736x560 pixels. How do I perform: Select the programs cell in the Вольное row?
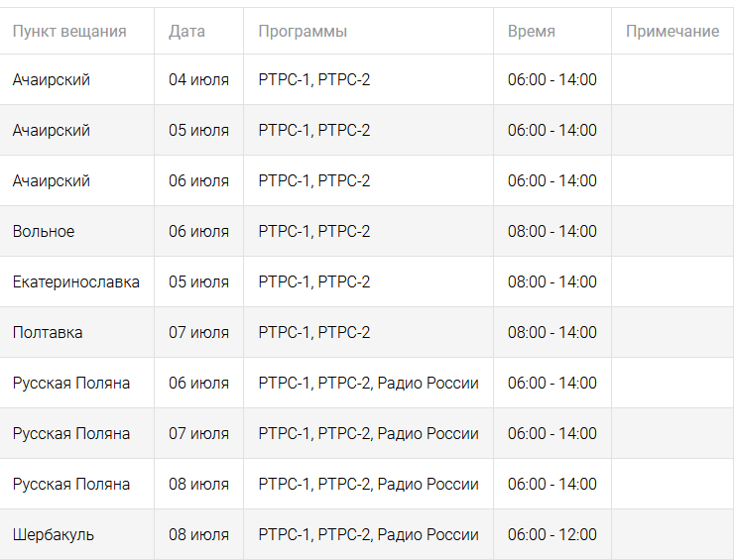tap(313, 232)
